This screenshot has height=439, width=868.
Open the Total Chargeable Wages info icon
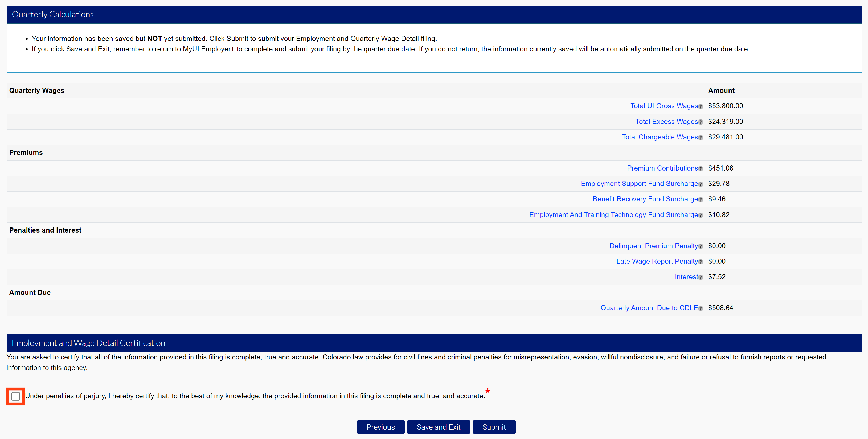[701, 137]
